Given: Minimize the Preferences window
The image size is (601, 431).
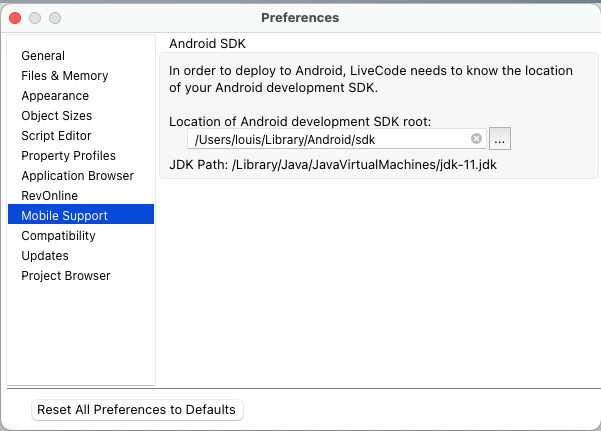Looking at the screenshot, I should click(x=35, y=18).
